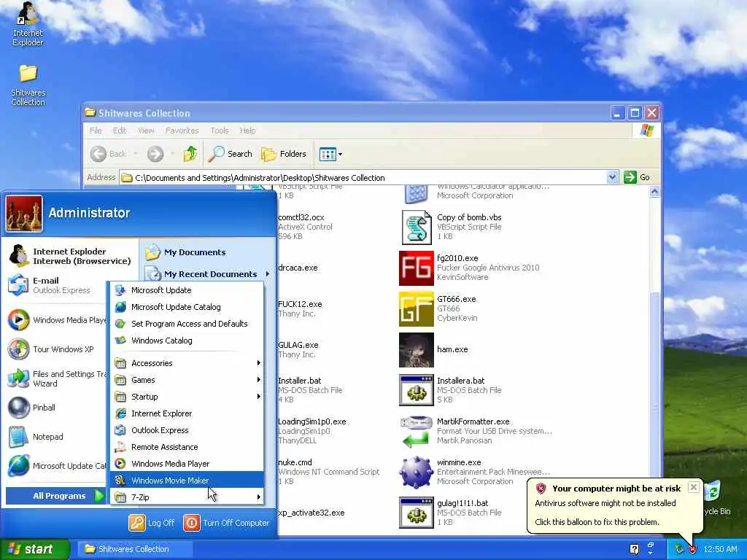
Task: Click the Search magnifier toolbar button
Action: (x=230, y=154)
